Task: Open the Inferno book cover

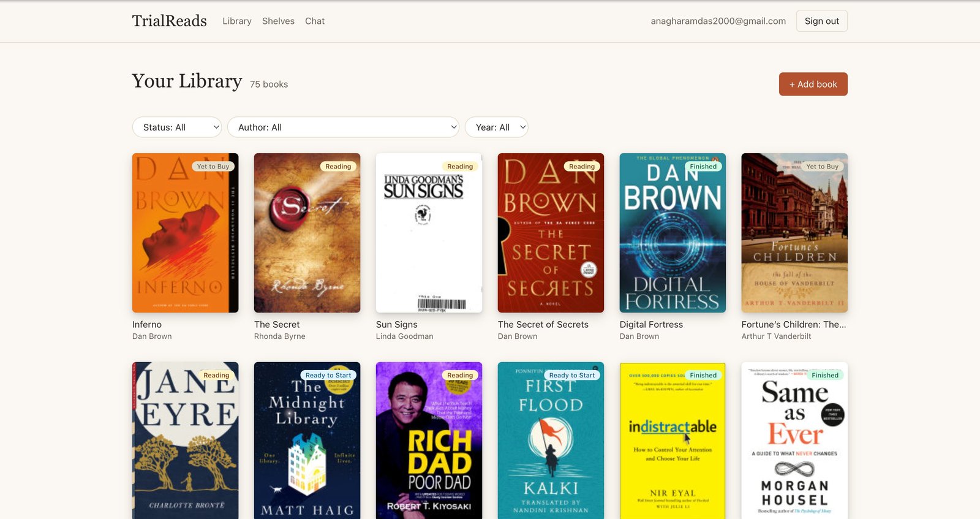Action: point(185,233)
